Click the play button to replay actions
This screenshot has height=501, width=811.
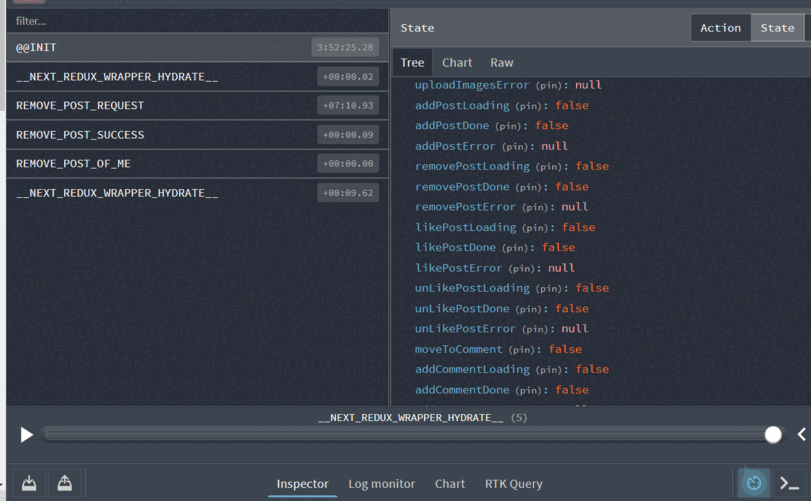tap(27, 435)
